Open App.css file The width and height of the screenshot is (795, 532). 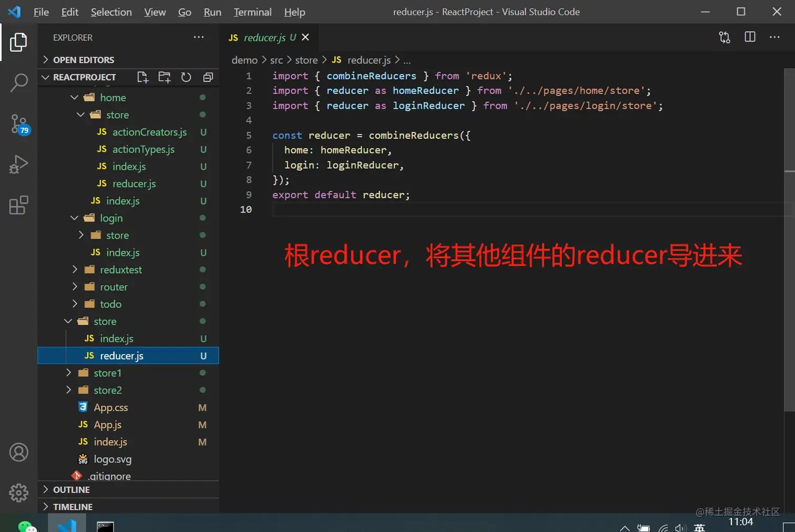coord(128,407)
